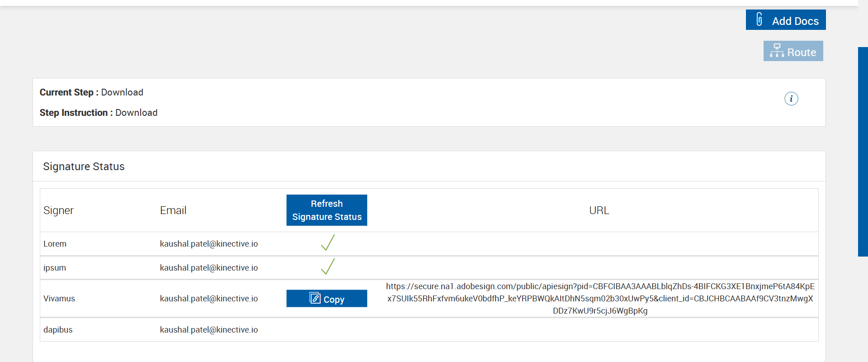Screen dimensions: 868x362
Task: Click the copy icon in Copy button
Action: [315, 298]
